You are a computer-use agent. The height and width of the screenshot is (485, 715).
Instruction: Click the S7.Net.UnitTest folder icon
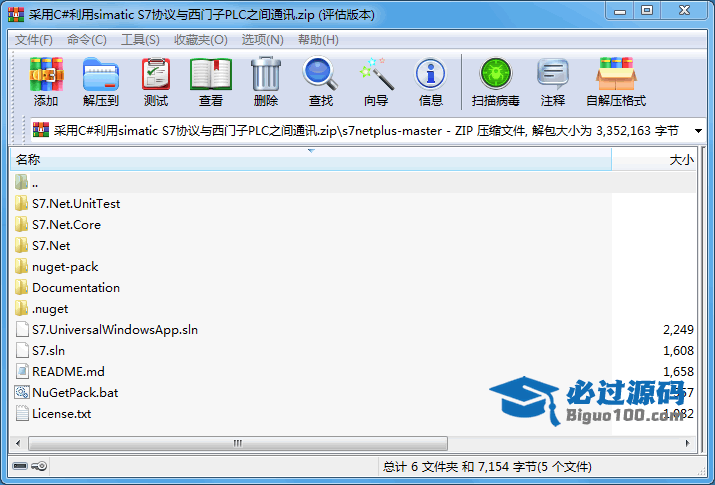point(21,203)
